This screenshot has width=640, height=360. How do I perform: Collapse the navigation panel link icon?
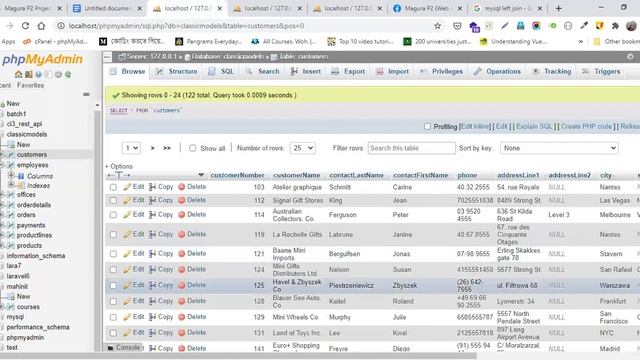86,94
